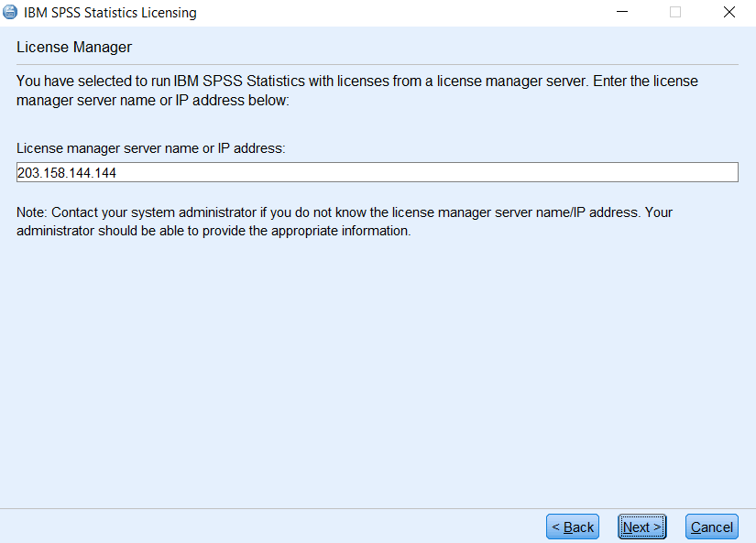Place cursor after 203.158.144.144 in the field
This screenshot has height=543, width=756.
tap(117, 172)
